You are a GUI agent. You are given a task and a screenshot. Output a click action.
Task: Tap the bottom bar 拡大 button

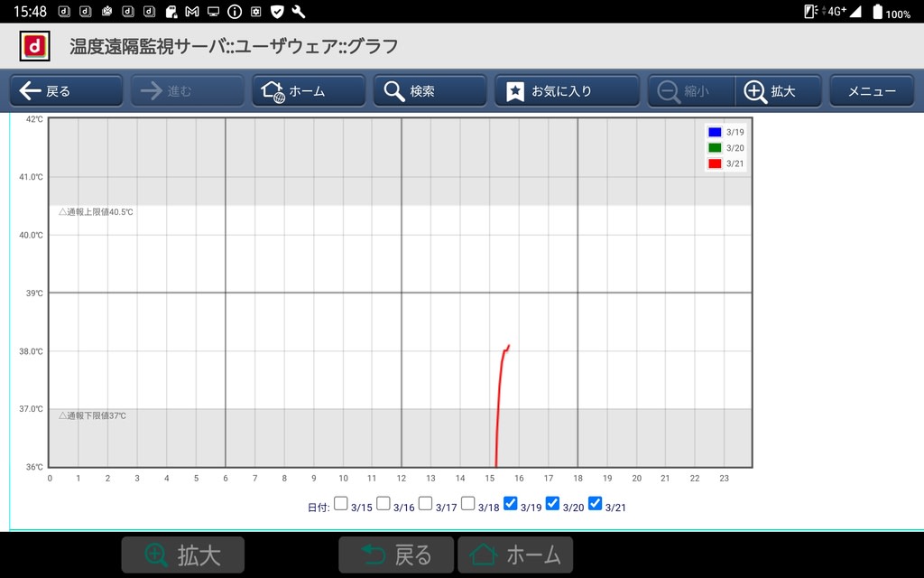[182, 555]
